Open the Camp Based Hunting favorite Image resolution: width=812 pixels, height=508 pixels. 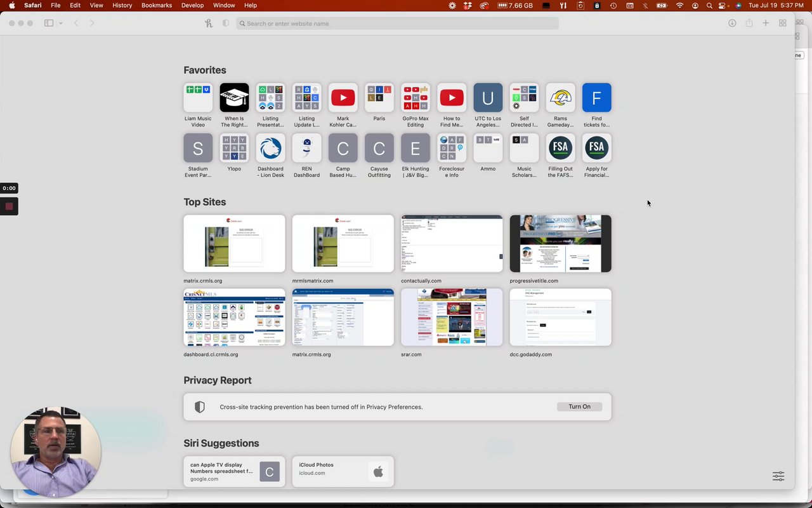tap(343, 148)
